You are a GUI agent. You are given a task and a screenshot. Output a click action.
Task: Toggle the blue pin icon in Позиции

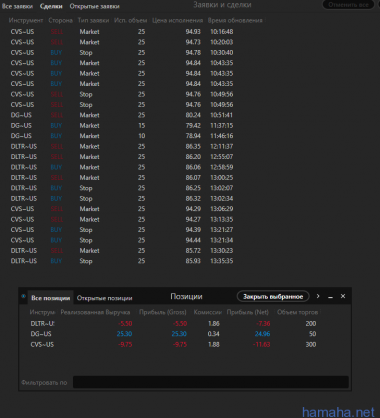coord(23,296)
